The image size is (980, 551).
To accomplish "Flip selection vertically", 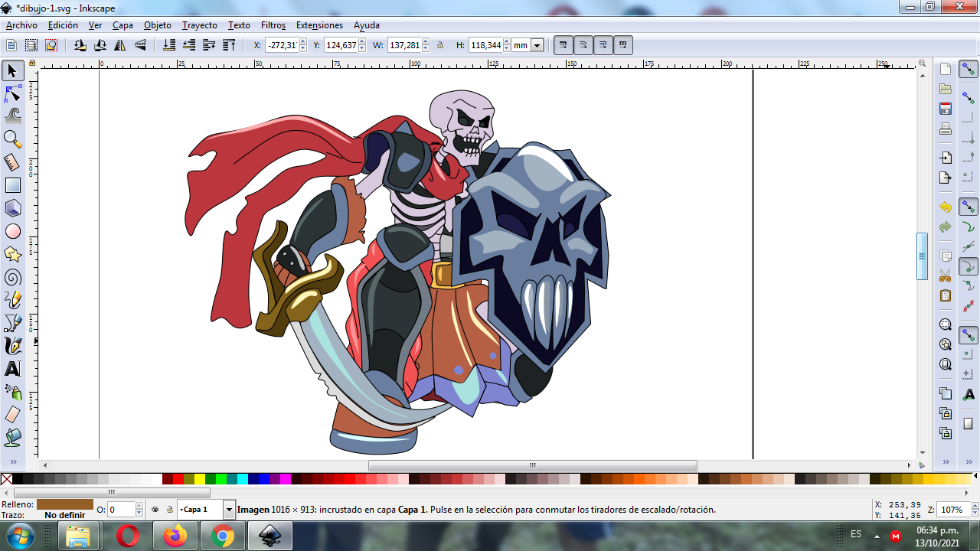I will 140,45.
